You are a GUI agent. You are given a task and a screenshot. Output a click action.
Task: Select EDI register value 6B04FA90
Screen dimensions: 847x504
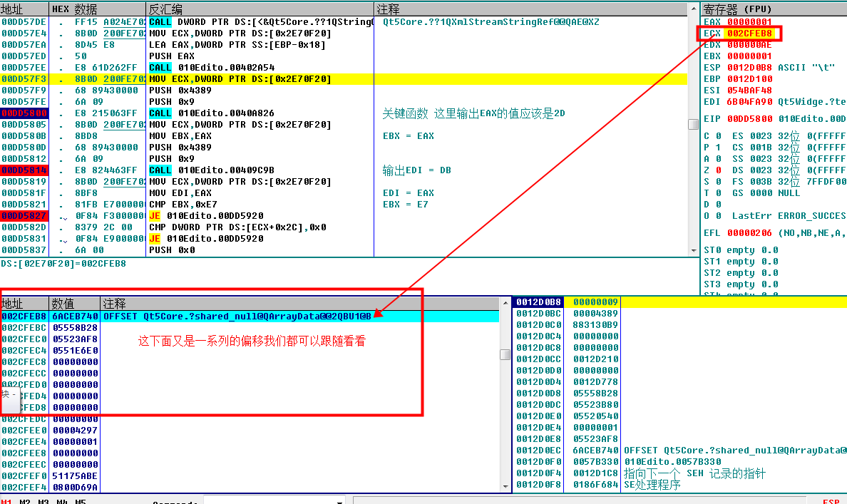point(749,101)
